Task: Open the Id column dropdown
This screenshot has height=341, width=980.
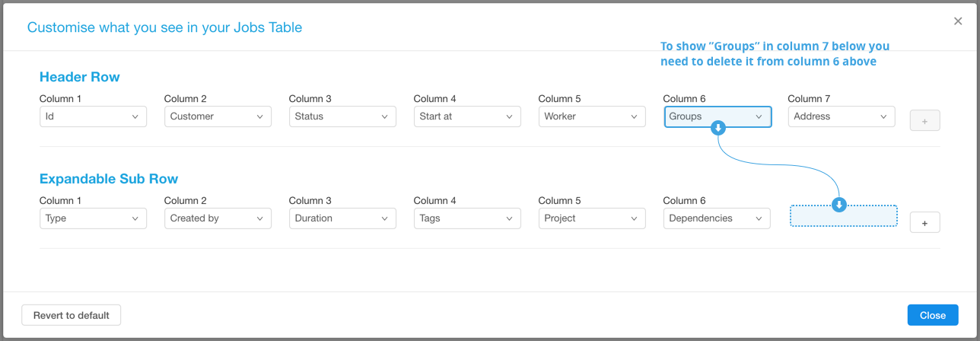Action: (93, 116)
